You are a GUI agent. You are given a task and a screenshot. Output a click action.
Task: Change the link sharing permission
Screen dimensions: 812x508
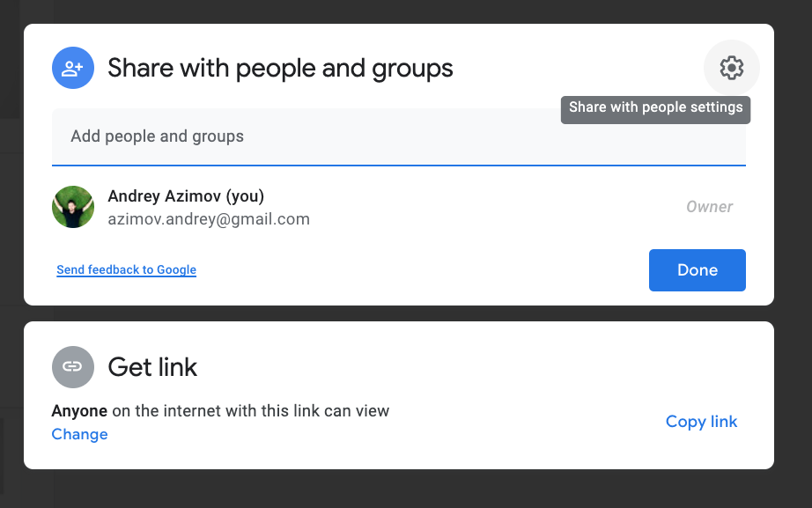point(79,434)
